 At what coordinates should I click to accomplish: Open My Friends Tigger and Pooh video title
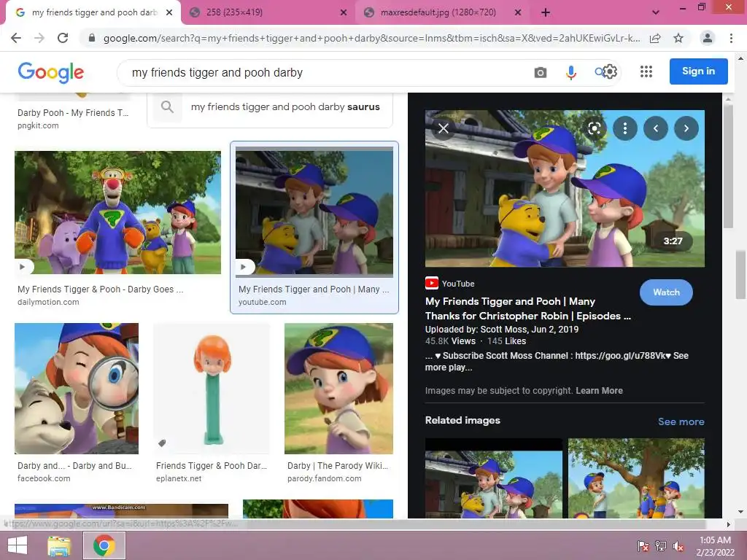pos(528,308)
